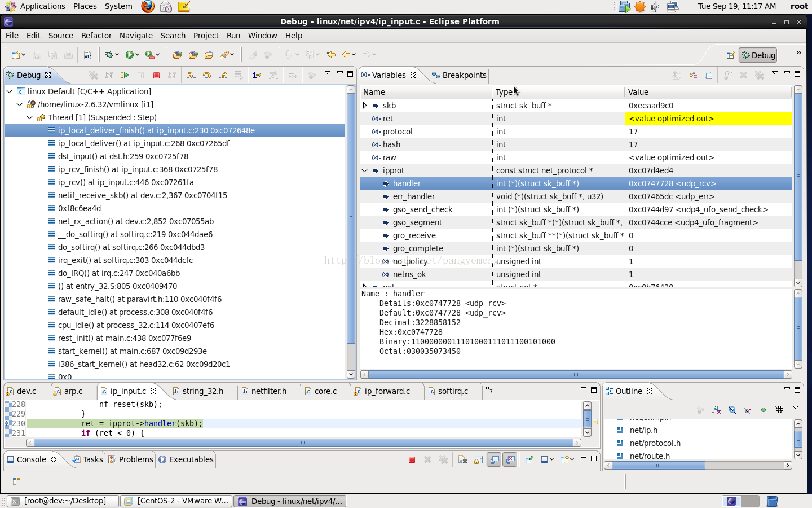Image resolution: width=812 pixels, height=508 pixels.
Task: Click the Search flashlight icon
Action: click(224, 55)
